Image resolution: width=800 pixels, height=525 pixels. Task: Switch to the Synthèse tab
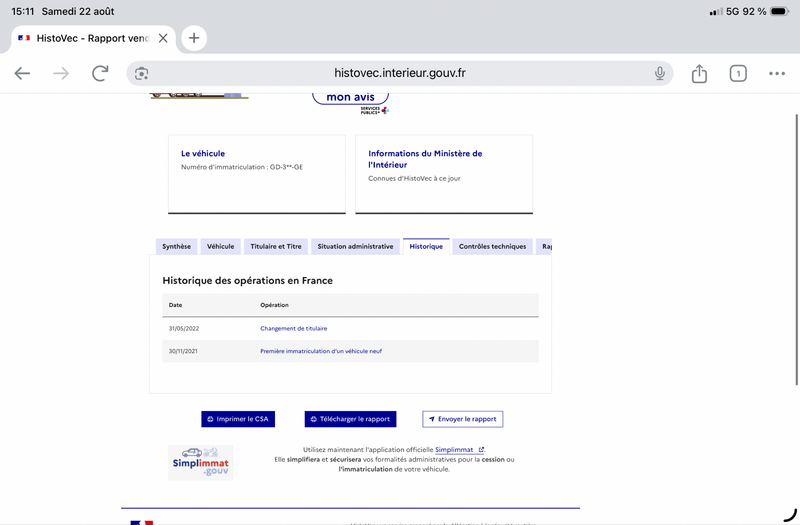click(177, 246)
